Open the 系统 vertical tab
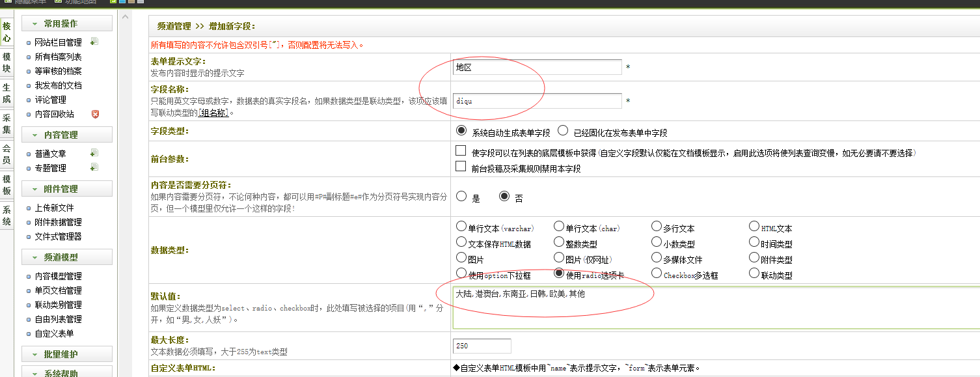The image size is (980, 377). click(x=7, y=216)
